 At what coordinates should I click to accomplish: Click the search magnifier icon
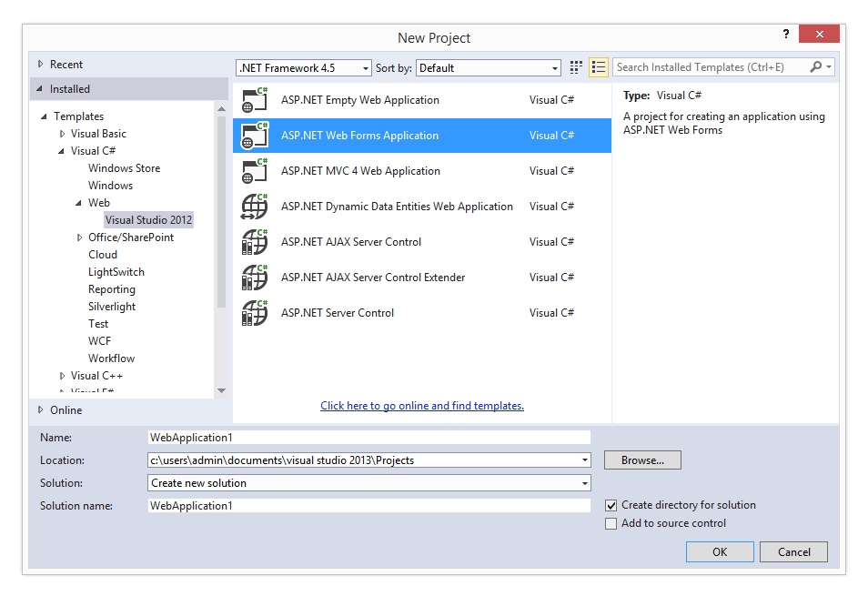click(x=816, y=67)
